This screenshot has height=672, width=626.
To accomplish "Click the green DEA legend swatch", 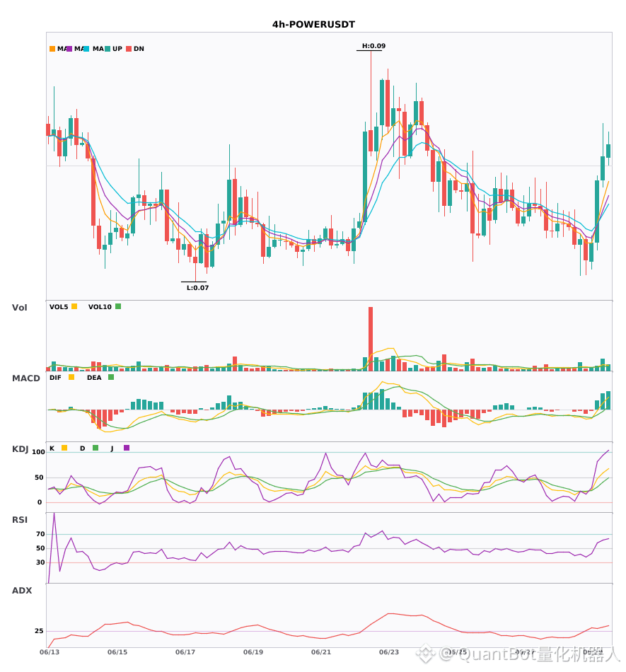I will pos(111,377).
